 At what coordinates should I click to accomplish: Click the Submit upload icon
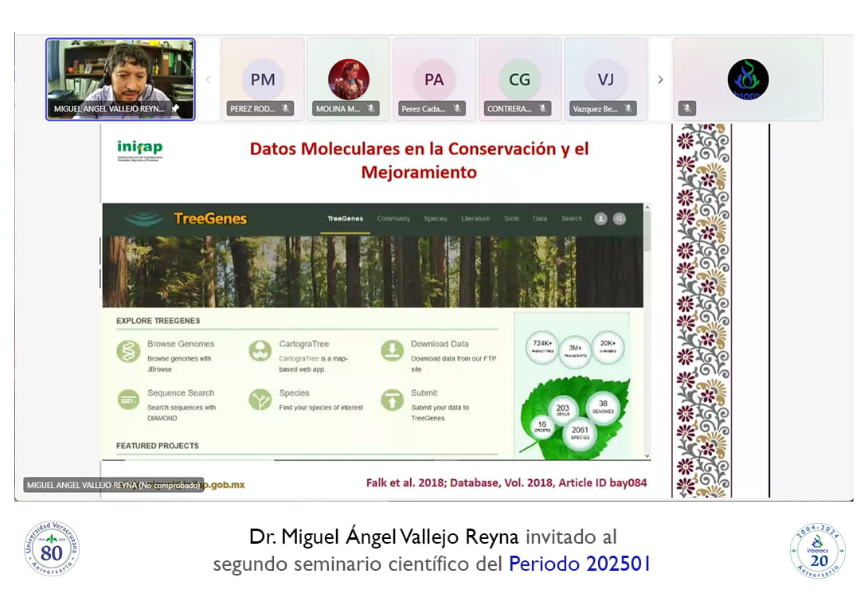click(392, 400)
